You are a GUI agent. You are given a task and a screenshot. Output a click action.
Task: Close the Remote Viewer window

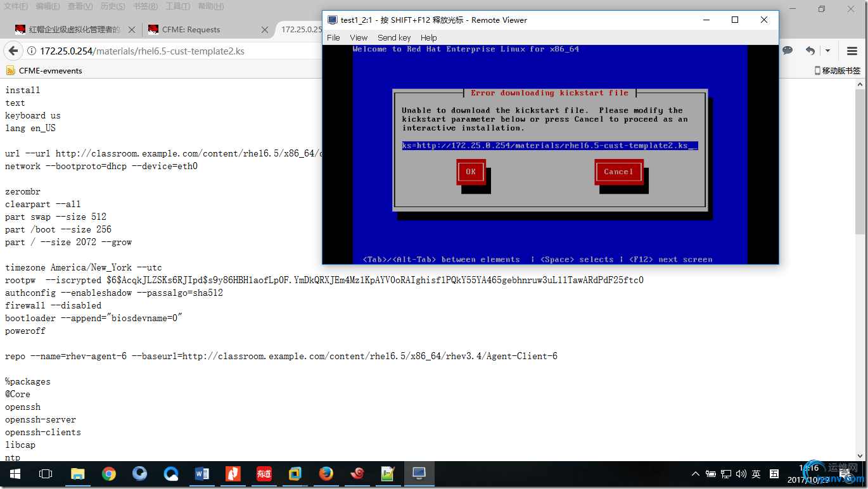(764, 20)
